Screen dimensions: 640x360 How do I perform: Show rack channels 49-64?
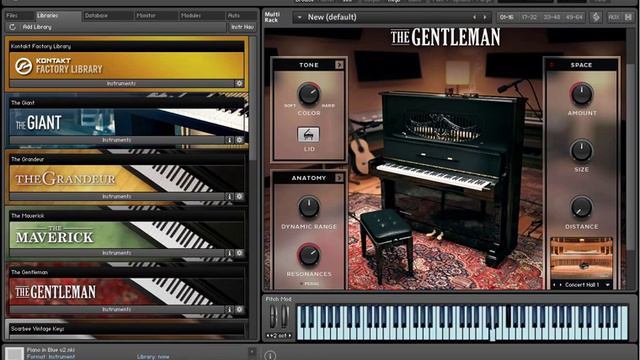[574, 17]
